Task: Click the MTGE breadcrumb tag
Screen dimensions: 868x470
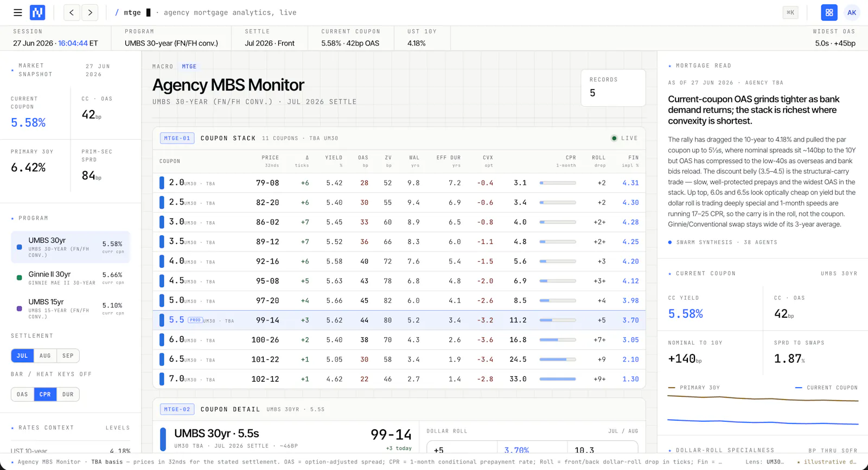Action: (x=189, y=67)
